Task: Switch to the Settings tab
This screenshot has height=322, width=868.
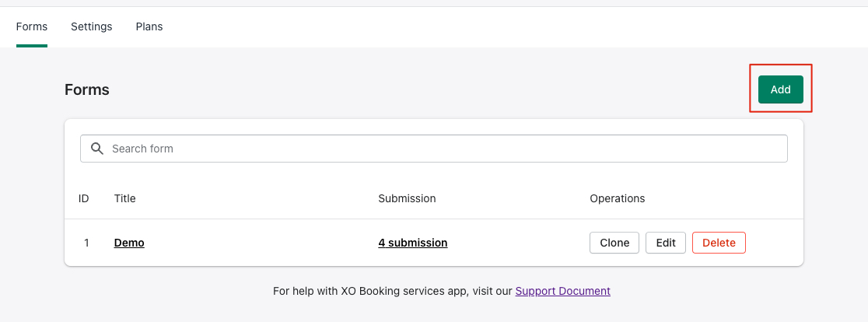Action: [x=91, y=26]
